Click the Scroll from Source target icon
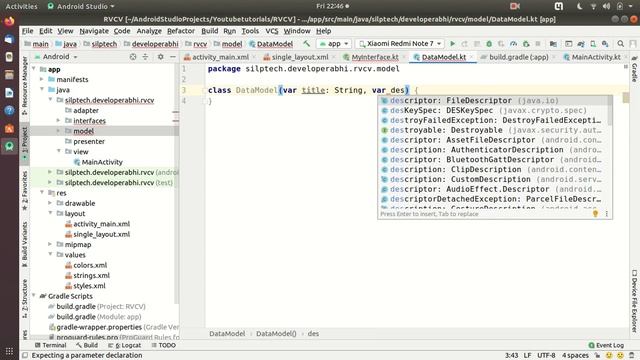This screenshot has height=360, width=640. pyautogui.click(x=133, y=57)
